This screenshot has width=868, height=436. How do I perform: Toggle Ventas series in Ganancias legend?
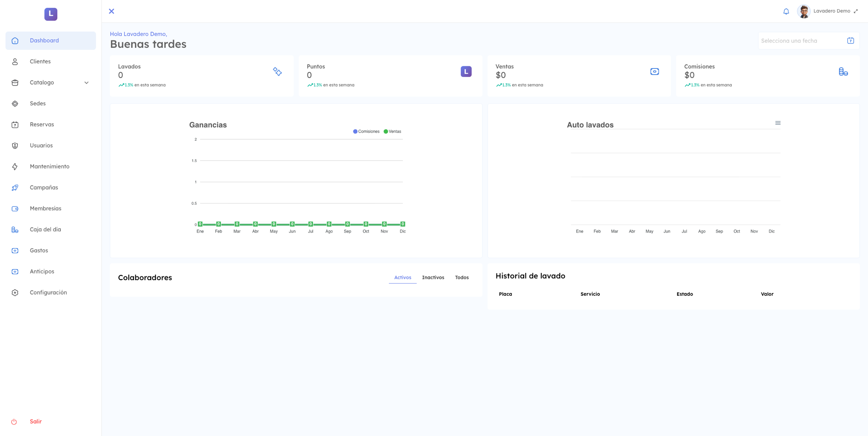click(392, 131)
